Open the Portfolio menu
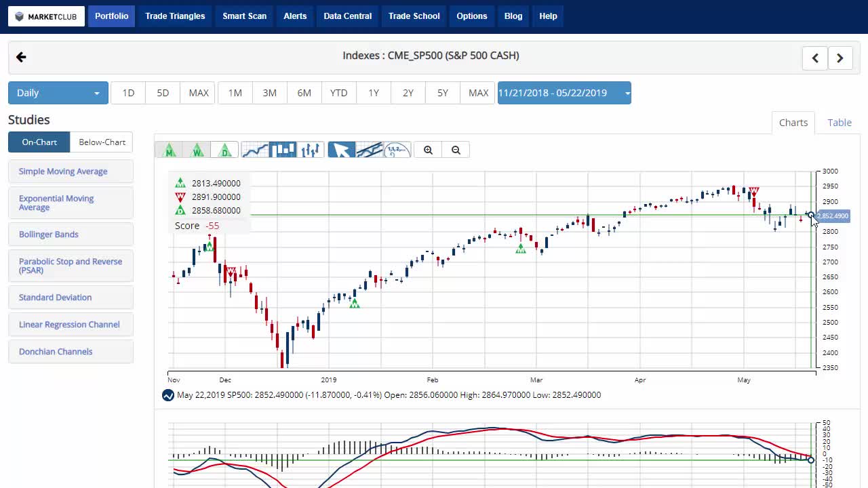The image size is (868, 488). coord(111,16)
